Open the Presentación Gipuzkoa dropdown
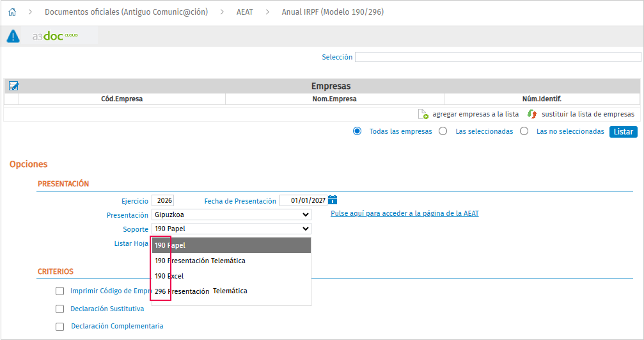644x340 pixels. (x=232, y=215)
